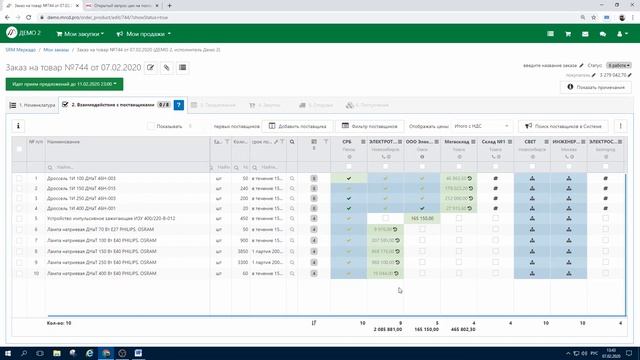Toggle select-all checkbox in table header
640x360 pixels.
19,149
